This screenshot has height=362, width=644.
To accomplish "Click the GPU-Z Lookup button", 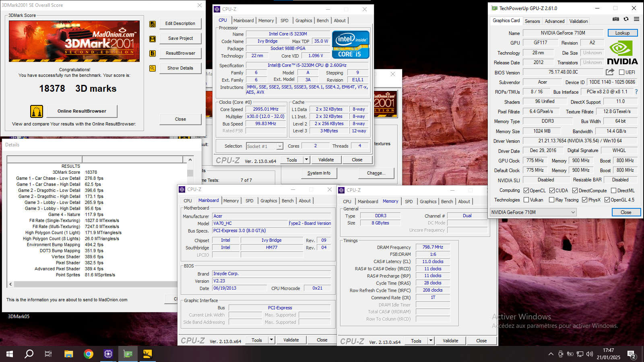I will pyautogui.click(x=622, y=33).
